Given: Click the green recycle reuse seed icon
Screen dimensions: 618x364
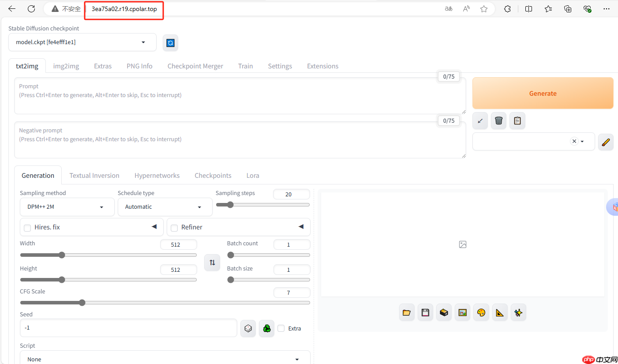Looking at the screenshot, I should point(266,328).
